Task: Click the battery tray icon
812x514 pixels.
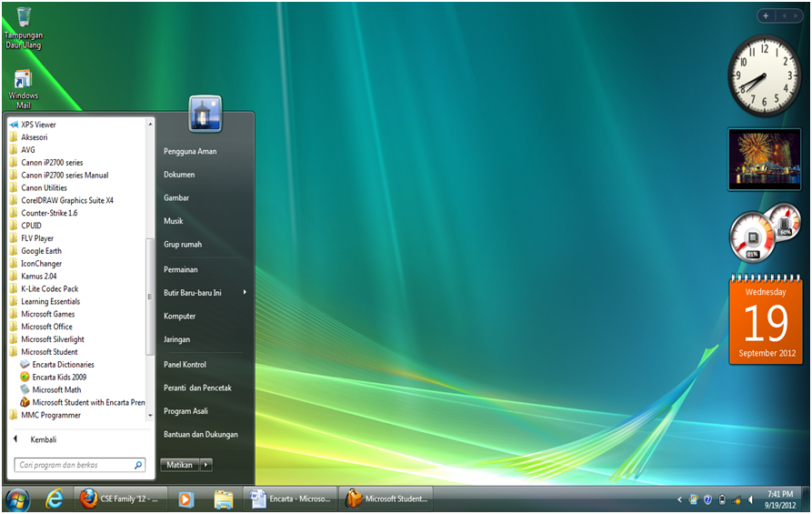Action: pyautogui.click(x=722, y=499)
